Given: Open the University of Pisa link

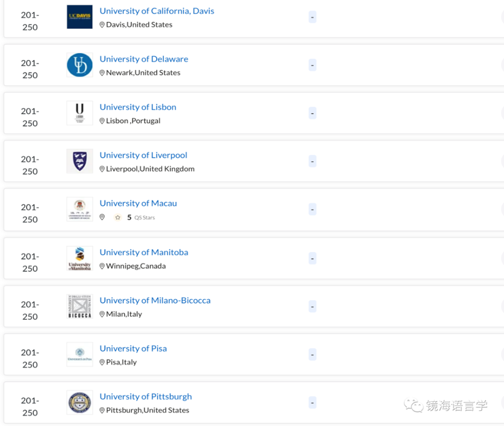Looking at the screenshot, I should click(x=133, y=349).
